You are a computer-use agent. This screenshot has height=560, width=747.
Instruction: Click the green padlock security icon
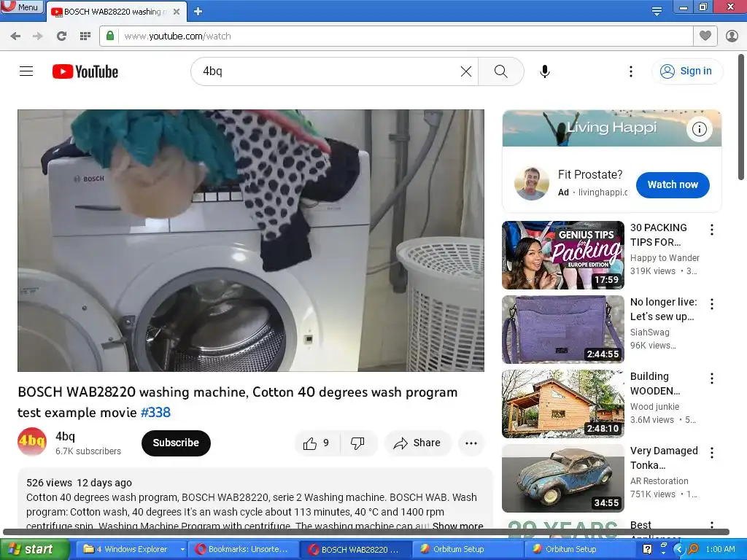110,36
